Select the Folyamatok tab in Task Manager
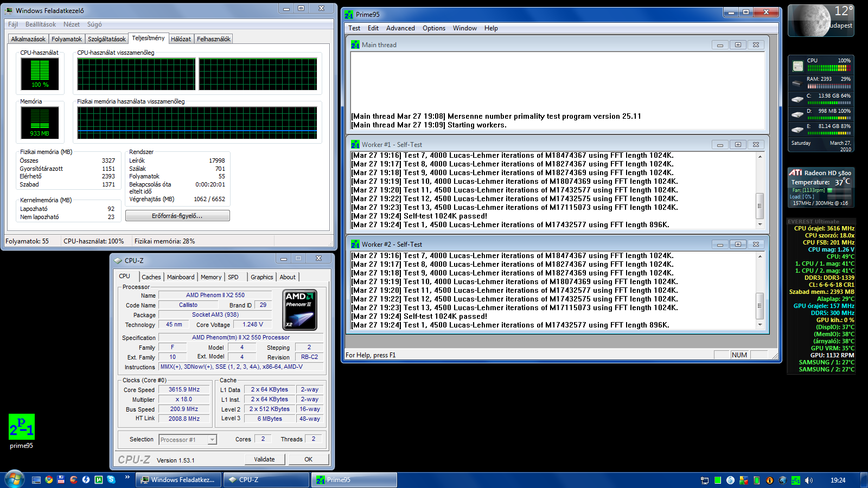Image resolution: width=868 pixels, height=488 pixels. tap(67, 39)
